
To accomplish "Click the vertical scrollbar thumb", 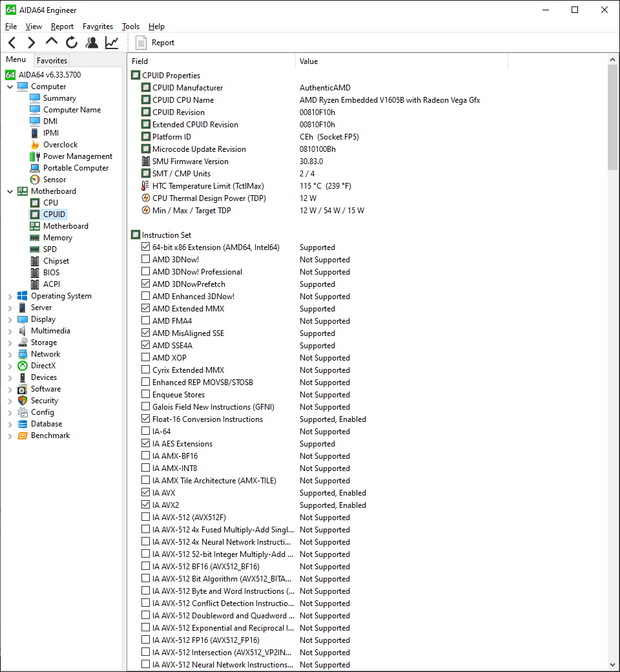I will point(613,118).
